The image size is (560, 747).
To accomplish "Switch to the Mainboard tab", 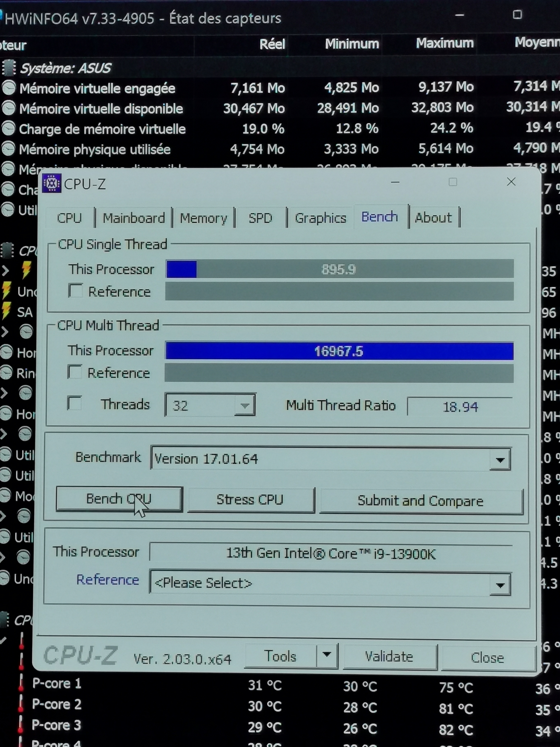I will [134, 218].
